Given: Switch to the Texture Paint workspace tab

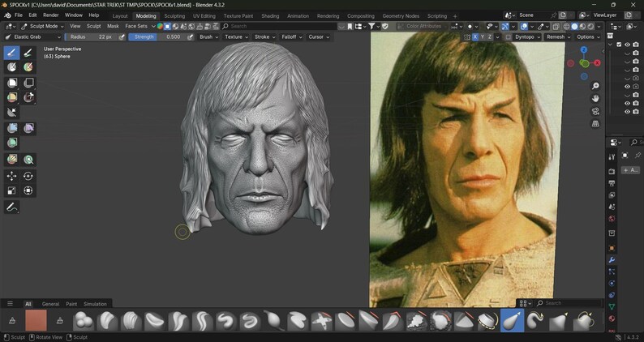Looking at the screenshot, I should [x=238, y=16].
